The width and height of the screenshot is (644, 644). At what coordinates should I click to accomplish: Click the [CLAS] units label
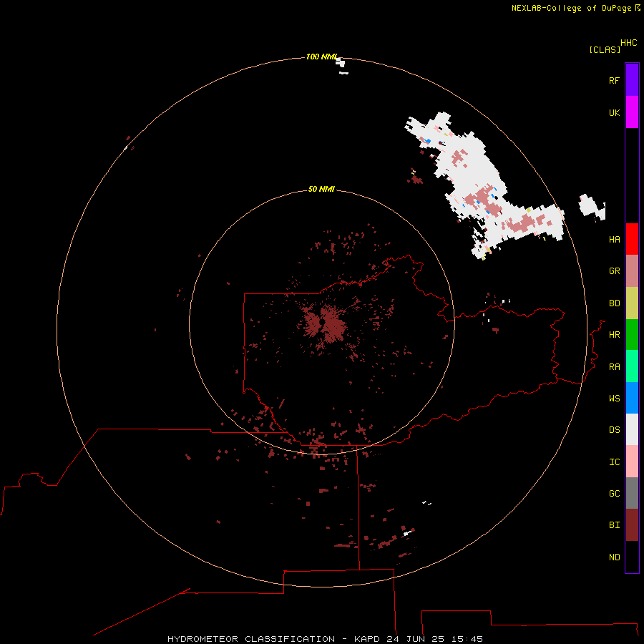tap(605, 49)
